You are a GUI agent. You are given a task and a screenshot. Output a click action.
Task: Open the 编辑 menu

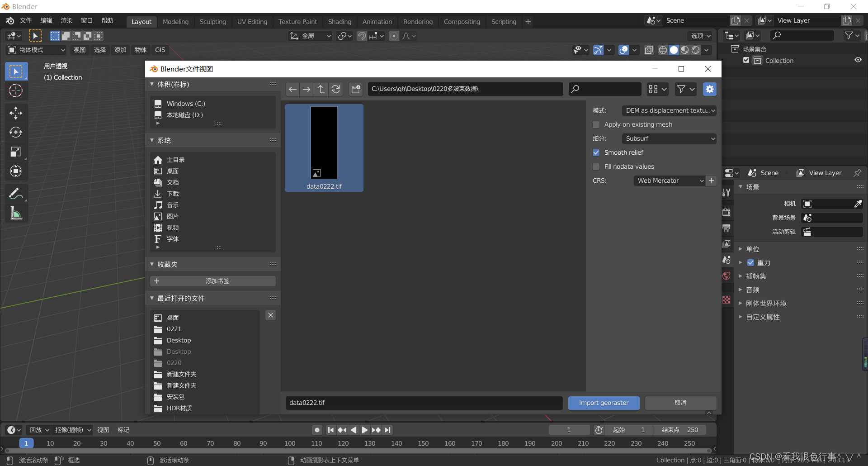point(46,20)
